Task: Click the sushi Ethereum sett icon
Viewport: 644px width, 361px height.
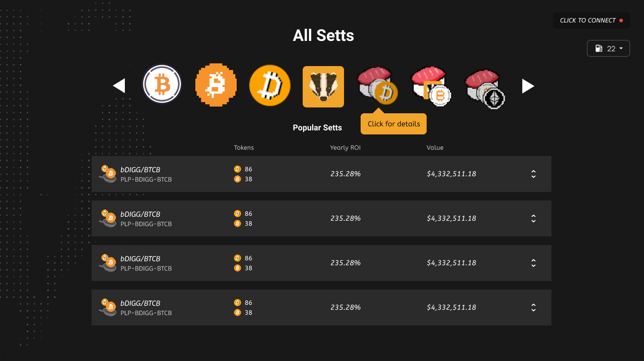Action: point(485,86)
